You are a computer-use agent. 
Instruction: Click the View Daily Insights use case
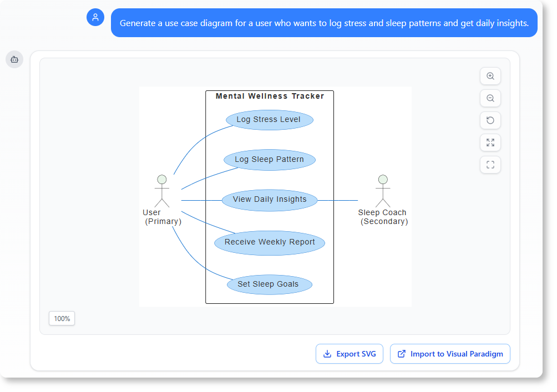pyautogui.click(x=269, y=200)
